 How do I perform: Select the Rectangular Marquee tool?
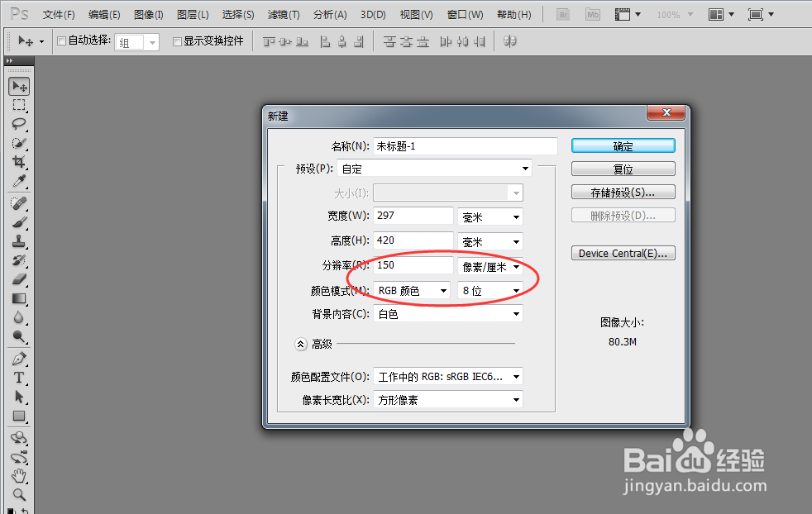pyautogui.click(x=19, y=105)
